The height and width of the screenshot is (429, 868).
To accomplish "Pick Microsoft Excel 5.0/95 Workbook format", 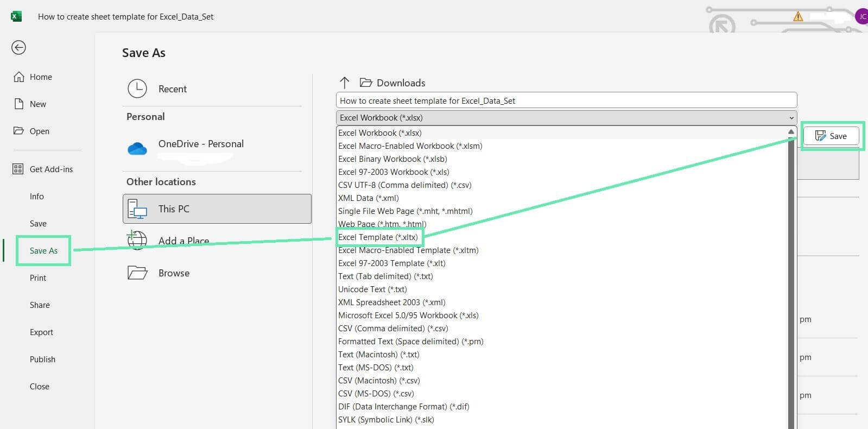I will [x=408, y=316].
